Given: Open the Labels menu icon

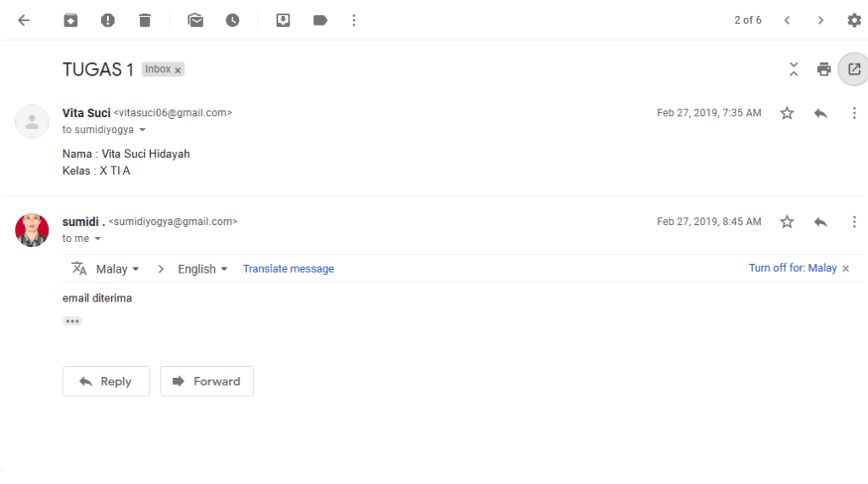Looking at the screenshot, I should [320, 20].
